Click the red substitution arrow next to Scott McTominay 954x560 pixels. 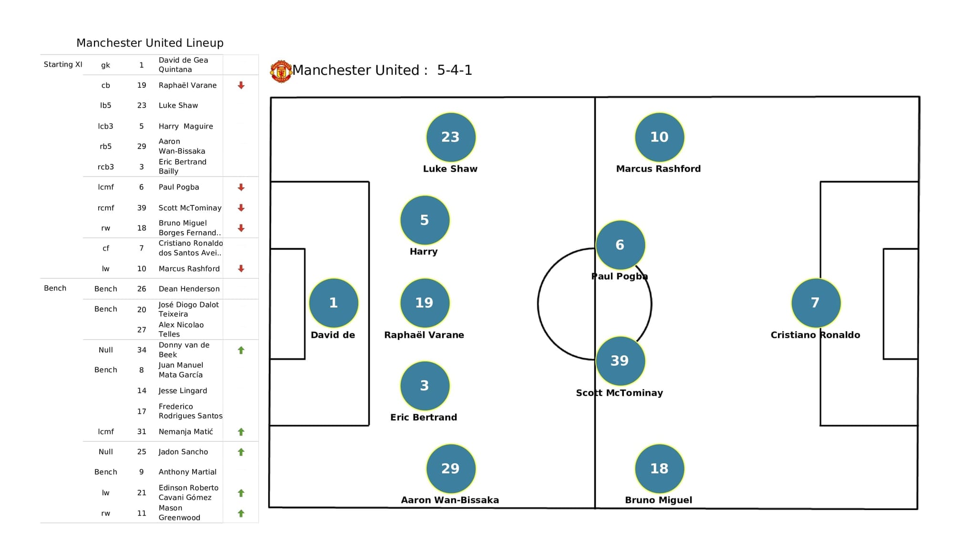(242, 206)
